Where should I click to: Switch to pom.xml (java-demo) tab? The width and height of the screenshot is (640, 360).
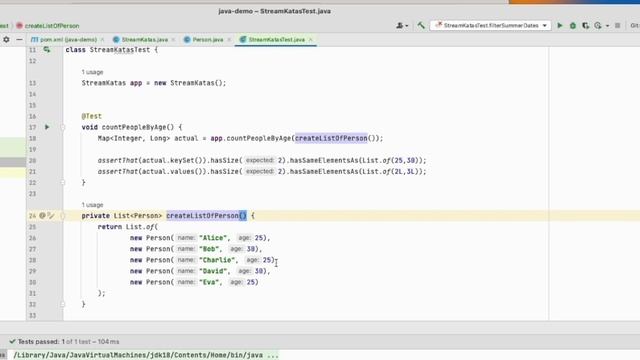64,40
